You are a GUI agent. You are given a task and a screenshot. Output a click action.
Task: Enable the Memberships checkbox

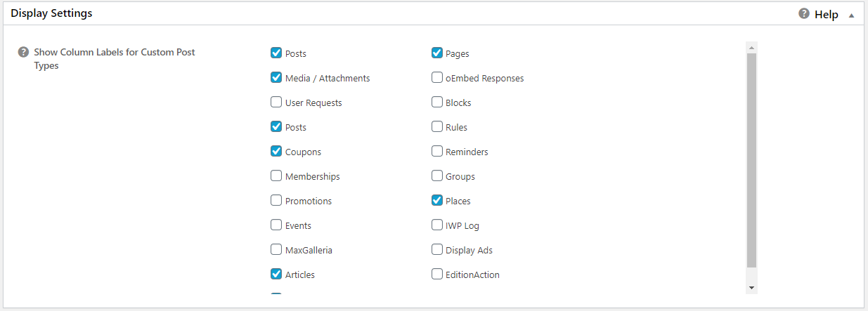click(276, 176)
